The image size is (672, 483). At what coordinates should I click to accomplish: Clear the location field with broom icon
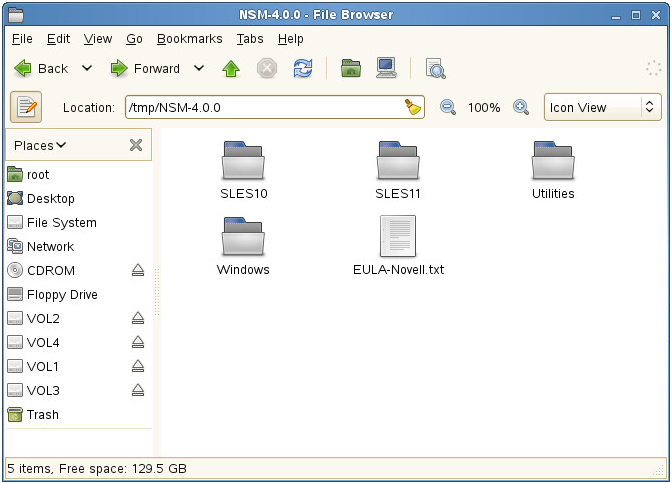tap(413, 107)
